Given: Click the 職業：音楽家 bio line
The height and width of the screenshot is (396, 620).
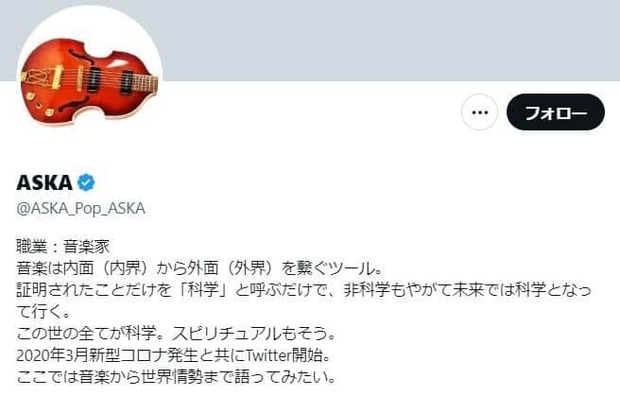Looking at the screenshot, I should tap(63, 246).
